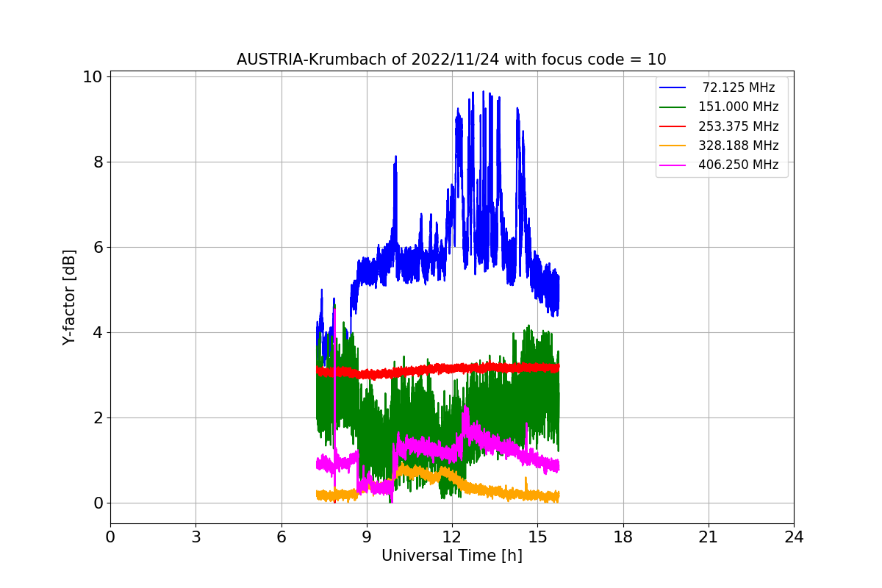Select the 151.000 MHz legend label

click(x=739, y=107)
